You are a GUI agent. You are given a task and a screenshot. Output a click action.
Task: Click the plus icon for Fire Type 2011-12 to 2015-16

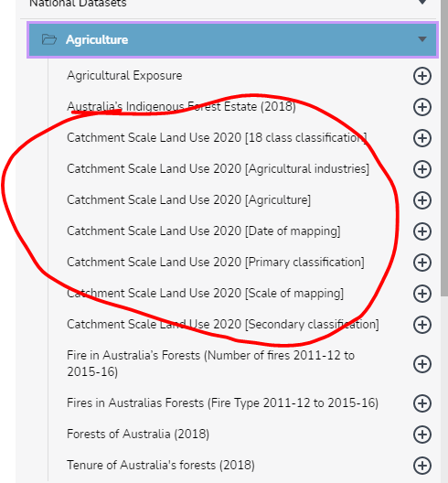click(x=421, y=403)
